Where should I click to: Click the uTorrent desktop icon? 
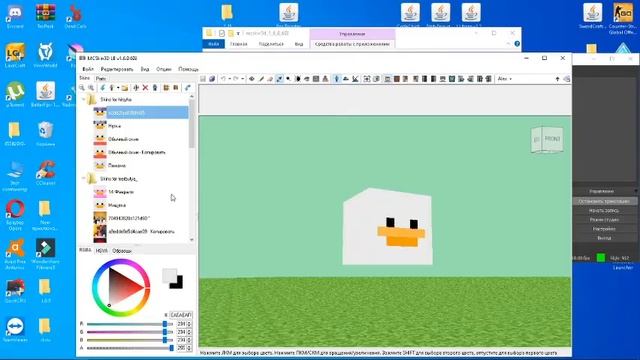pyautogui.click(x=15, y=95)
